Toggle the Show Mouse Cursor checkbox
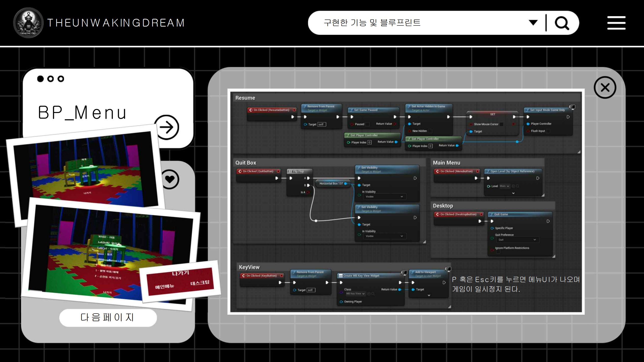 click(x=501, y=124)
